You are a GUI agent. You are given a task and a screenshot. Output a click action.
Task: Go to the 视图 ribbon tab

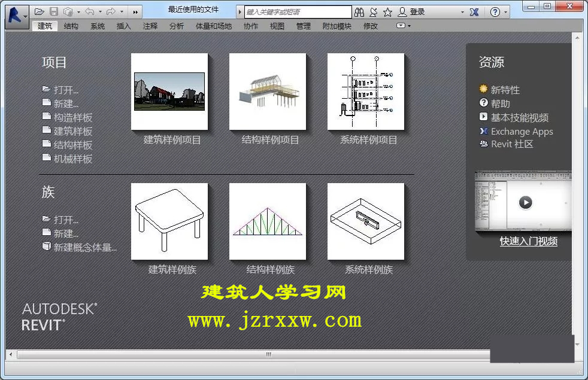coord(277,26)
